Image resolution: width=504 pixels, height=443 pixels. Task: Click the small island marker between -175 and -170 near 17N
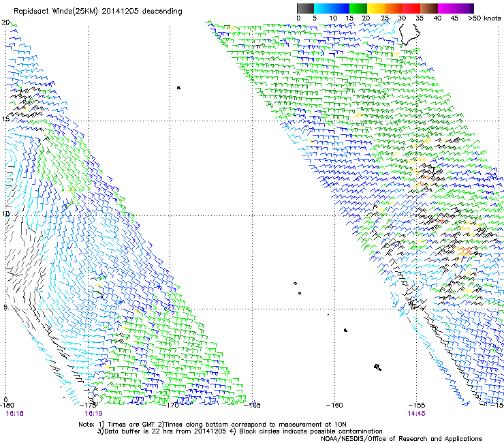click(178, 87)
